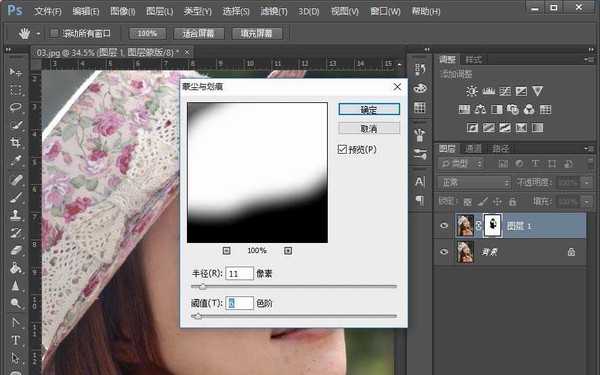The height and width of the screenshot is (375, 600).
Task: Select the Path Selection arrow tool
Action: click(x=16, y=358)
